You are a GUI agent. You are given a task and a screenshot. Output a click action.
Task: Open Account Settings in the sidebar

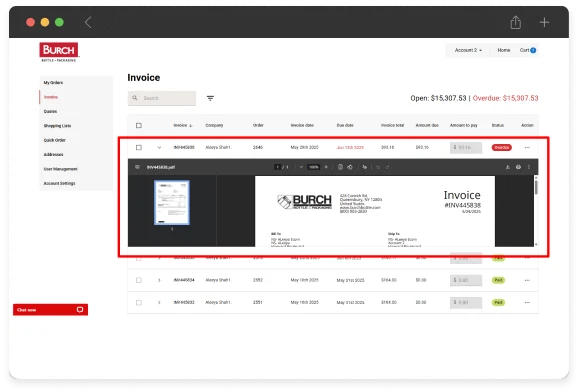(x=60, y=183)
